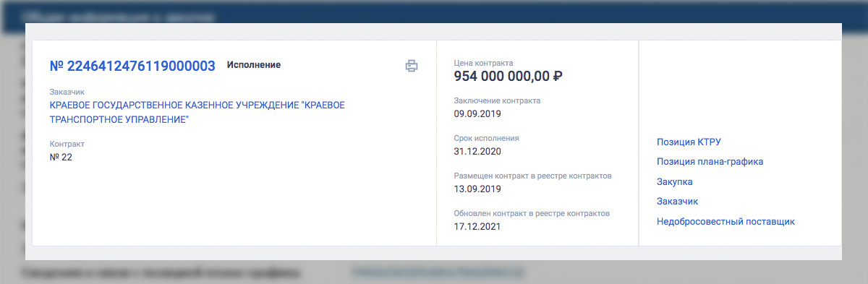Click the Заключение контракта label

[x=497, y=100]
